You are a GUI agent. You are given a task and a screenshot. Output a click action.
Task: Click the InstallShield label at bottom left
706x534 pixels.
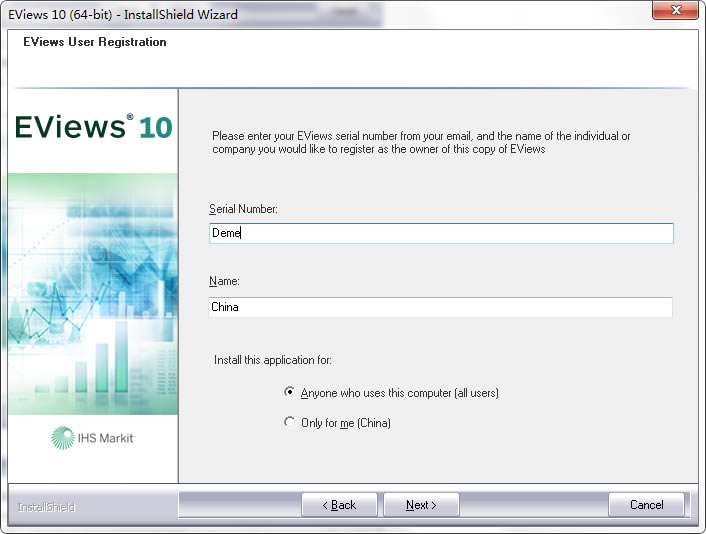pos(46,507)
